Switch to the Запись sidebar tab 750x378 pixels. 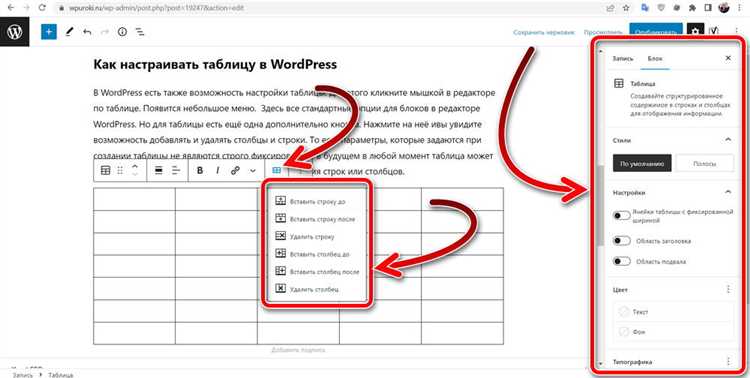(x=623, y=58)
